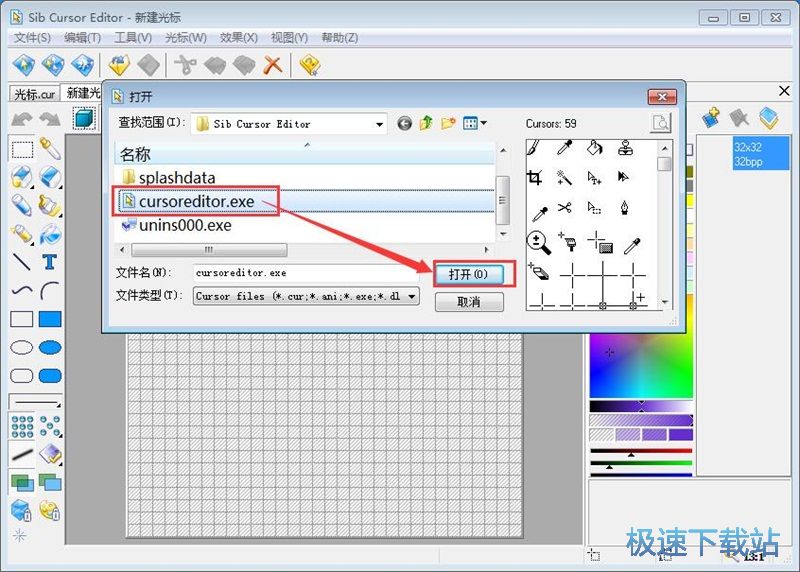Create new folder in open dialog
The width and height of the screenshot is (800, 572).
(448, 123)
